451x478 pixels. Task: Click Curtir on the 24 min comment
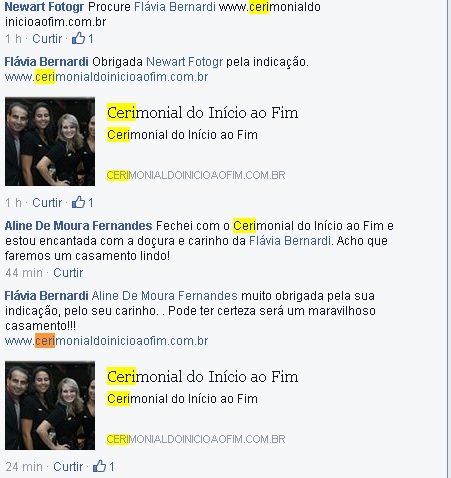coord(68,466)
